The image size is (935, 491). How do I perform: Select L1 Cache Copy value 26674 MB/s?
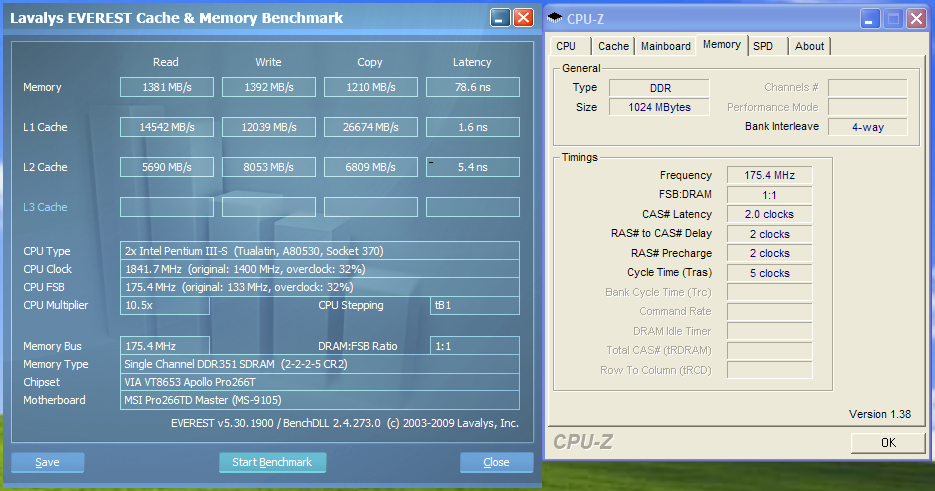(371, 127)
